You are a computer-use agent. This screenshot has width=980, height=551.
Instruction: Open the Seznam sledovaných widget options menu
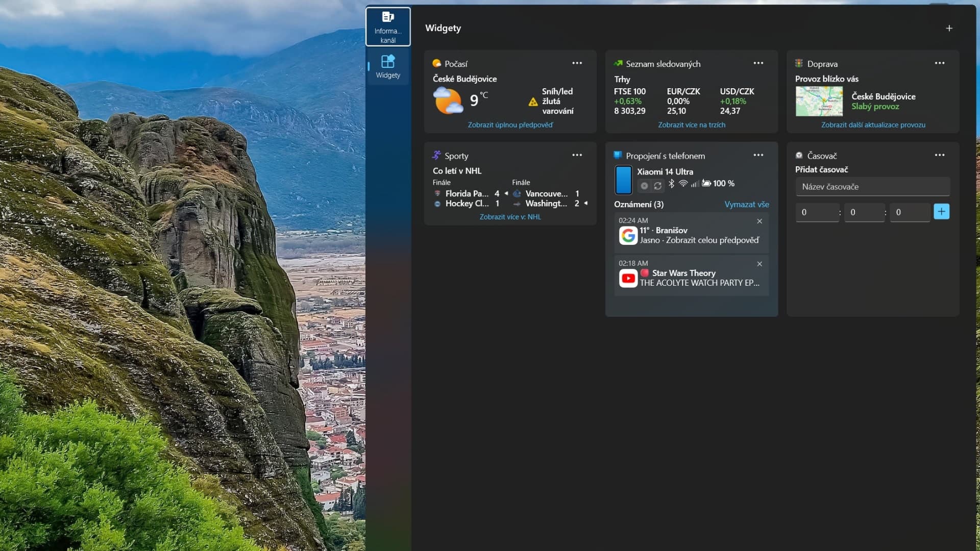[758, 63]
